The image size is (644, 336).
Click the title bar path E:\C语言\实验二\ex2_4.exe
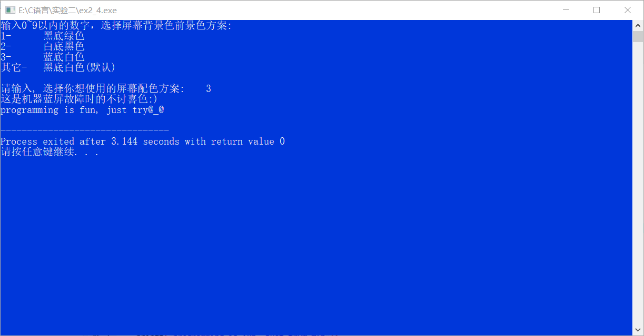pyautogui.click(x=67, y=11)
